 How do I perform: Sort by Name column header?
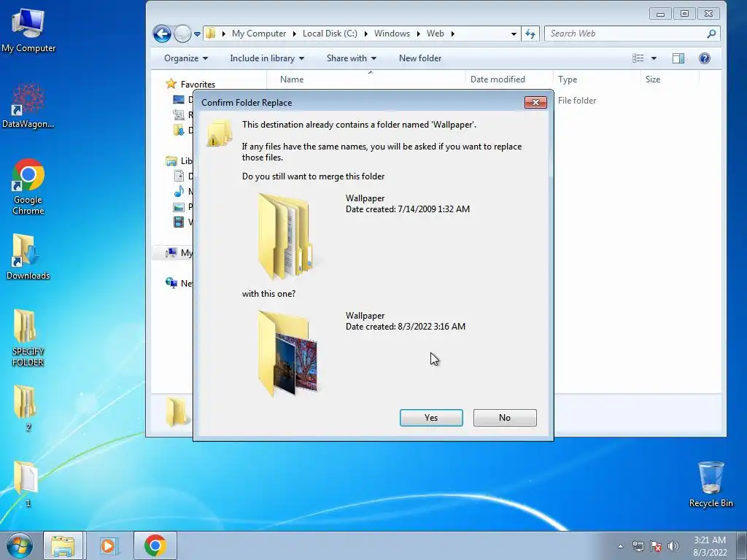[366, 79]
